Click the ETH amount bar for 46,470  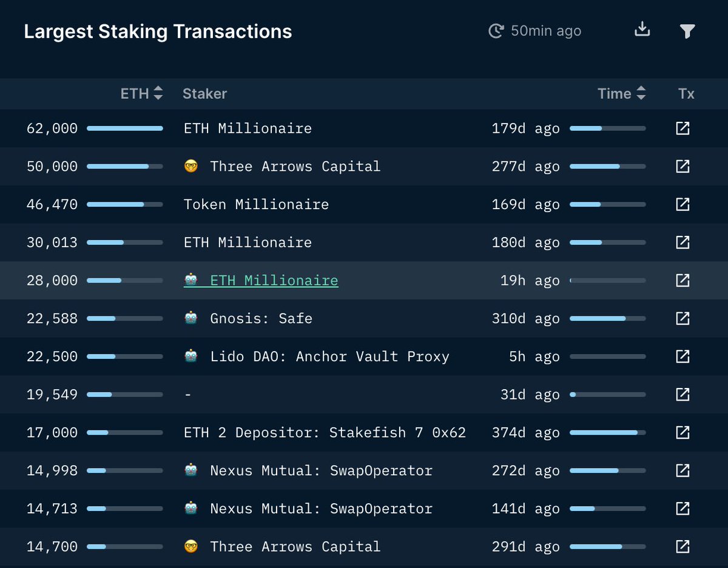tap(125, 204)
